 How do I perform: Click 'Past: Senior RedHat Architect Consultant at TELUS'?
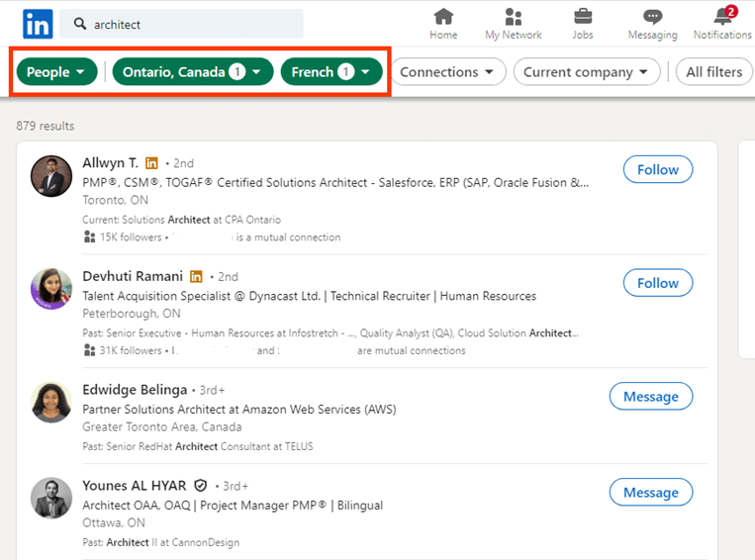(x=198, y=446)
